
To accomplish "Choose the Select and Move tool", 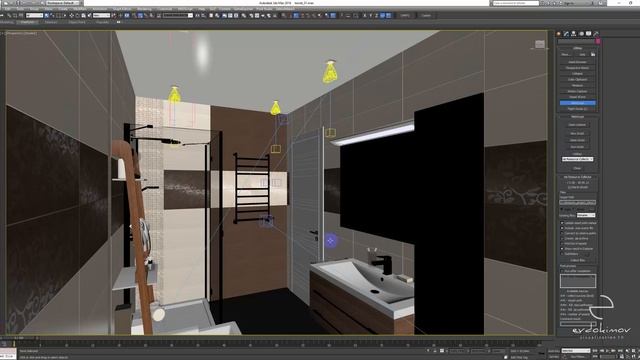I will coord(71,16).
